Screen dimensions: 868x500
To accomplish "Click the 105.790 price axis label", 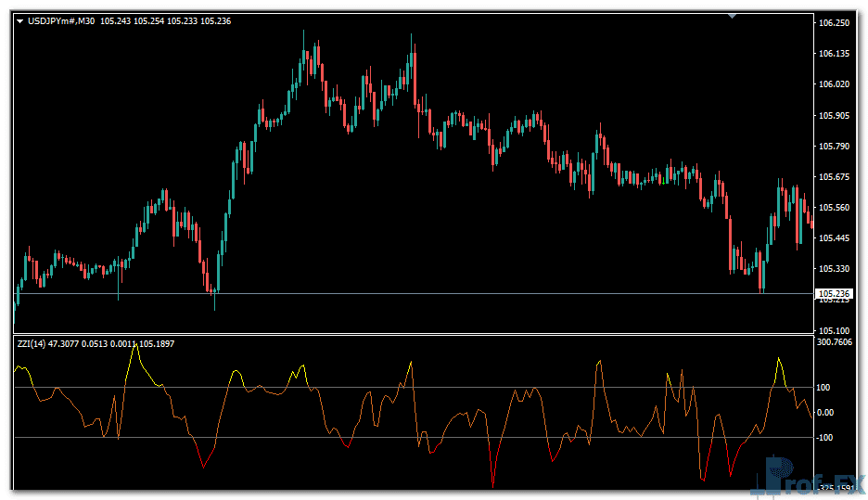I will (x=834, y=147).
